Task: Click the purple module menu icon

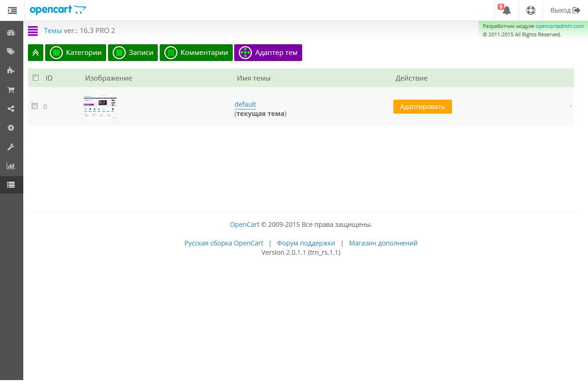Action: (33, 31)
